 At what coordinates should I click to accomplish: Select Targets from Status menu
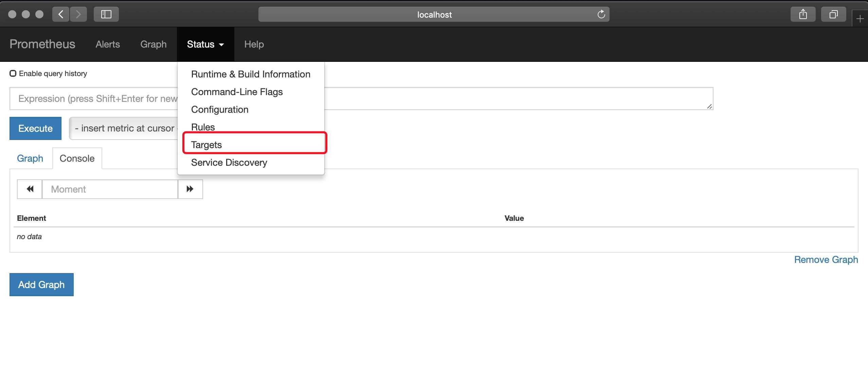206,145
